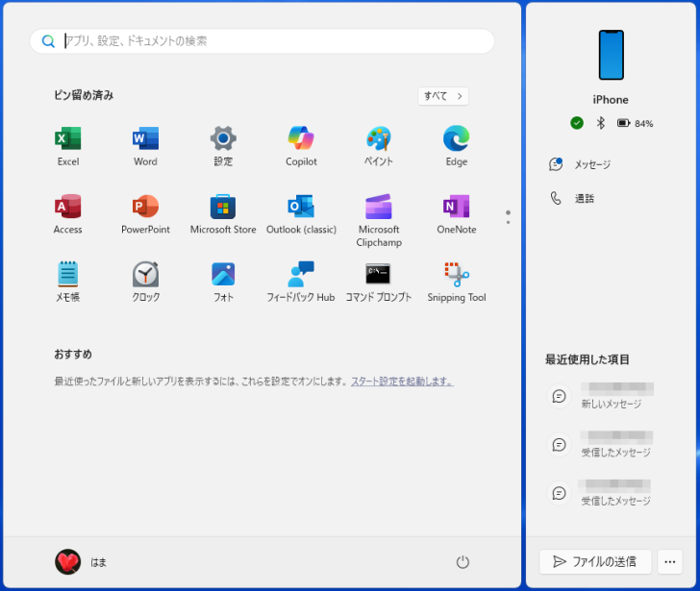Image resolution: width=700 pixels, height=591 pixels.
Task: Open Access database app
Action: (x=68, y=214)
